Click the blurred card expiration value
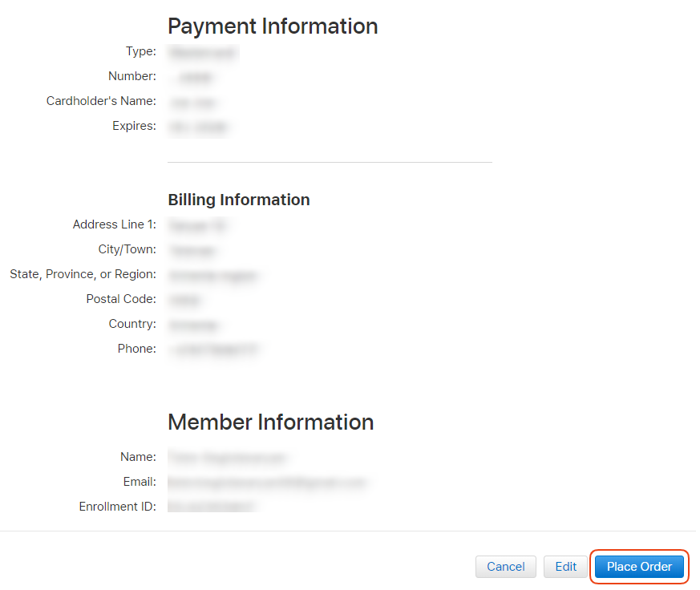Screen dimensions: 700x590 point(198,127)
